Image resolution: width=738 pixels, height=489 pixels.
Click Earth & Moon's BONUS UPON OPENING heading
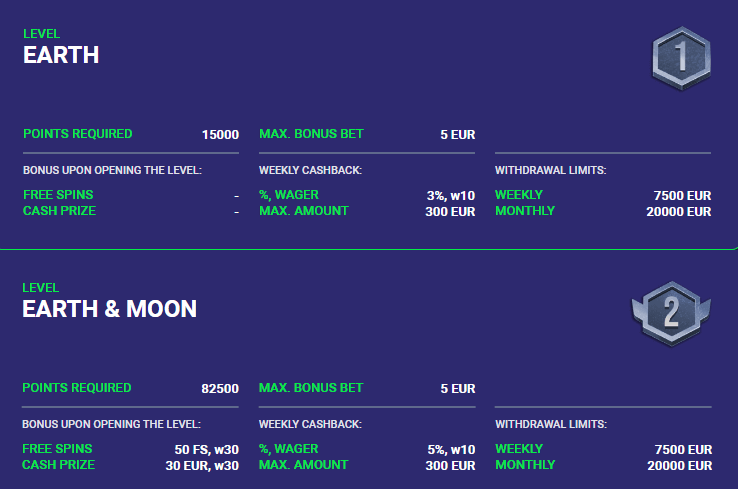(x=112, y=425)
